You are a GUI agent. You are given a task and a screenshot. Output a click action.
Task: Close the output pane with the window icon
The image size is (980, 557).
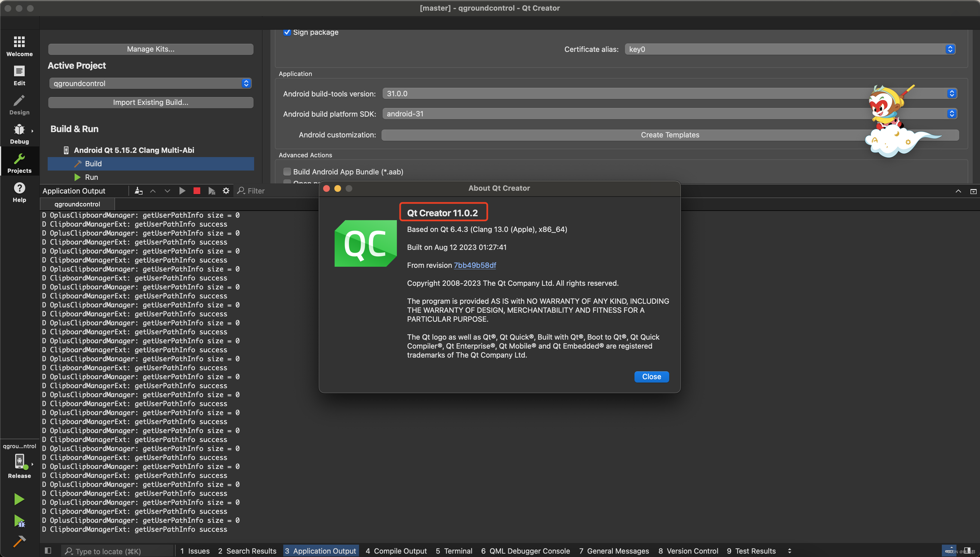973,191
